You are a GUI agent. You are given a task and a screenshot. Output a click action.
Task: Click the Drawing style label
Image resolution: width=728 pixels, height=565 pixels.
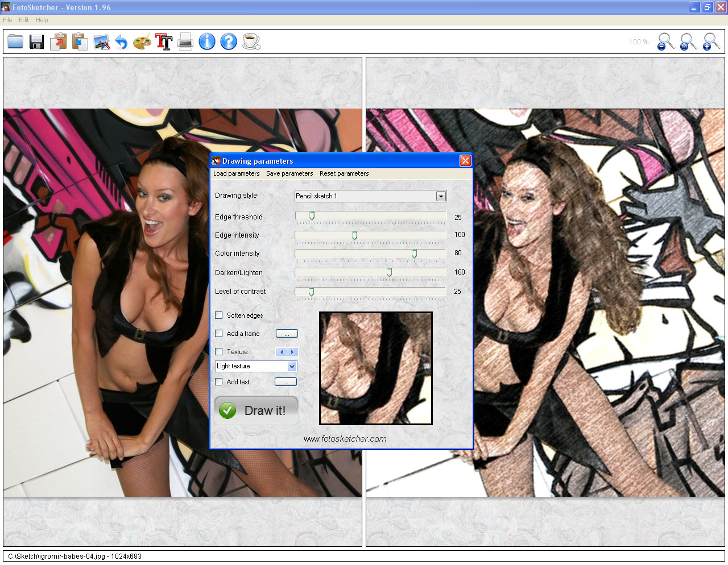(x=236, y=196)
